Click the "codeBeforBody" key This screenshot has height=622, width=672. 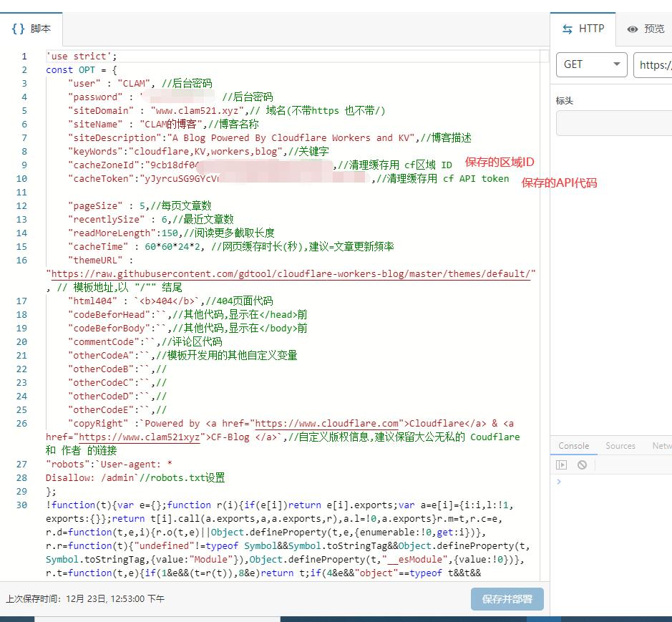(x=109, y=329)
